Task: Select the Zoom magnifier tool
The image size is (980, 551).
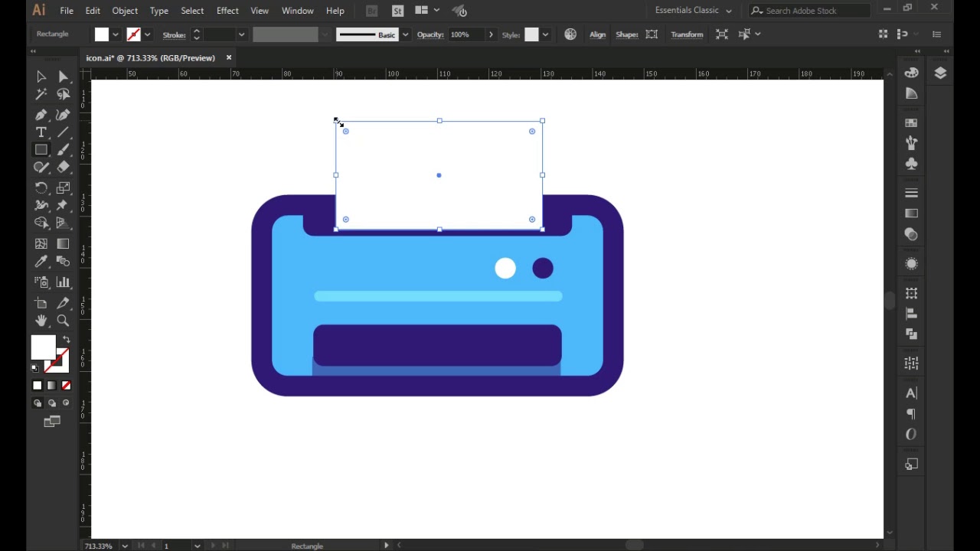Action: (x=64, y=321)
